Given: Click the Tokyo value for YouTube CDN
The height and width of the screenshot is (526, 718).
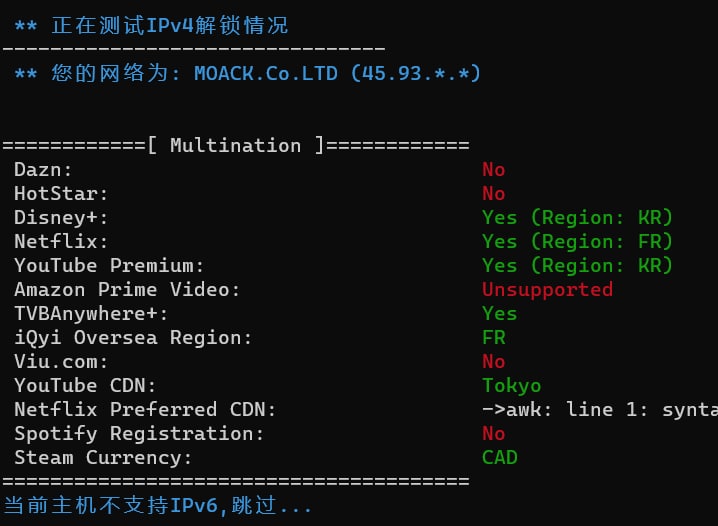Looking at the screenshot, I should click(x=511, y=385).
